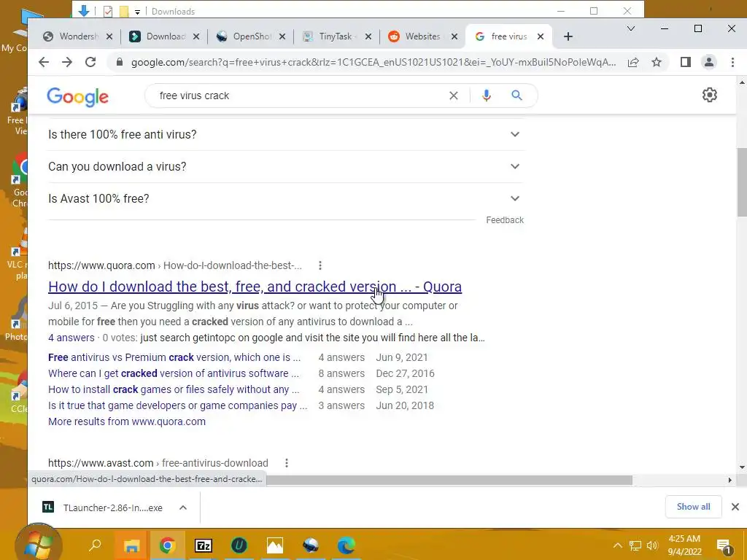The width and height of the screenshot is (747, 560).
Task: Open TLauncher download options chevron
Action: [x=183, y=507]
